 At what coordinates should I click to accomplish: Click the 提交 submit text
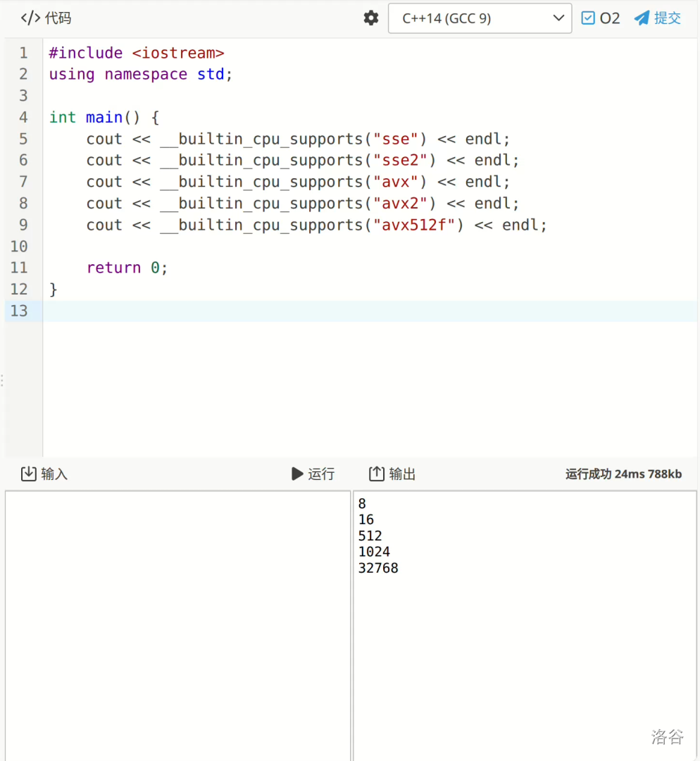click(668, 18)
